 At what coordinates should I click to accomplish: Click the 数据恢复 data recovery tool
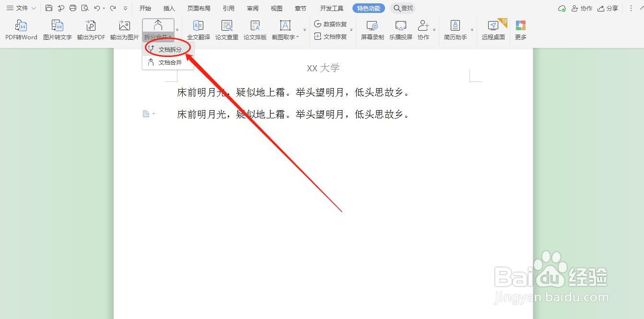(x=331, y=23)
